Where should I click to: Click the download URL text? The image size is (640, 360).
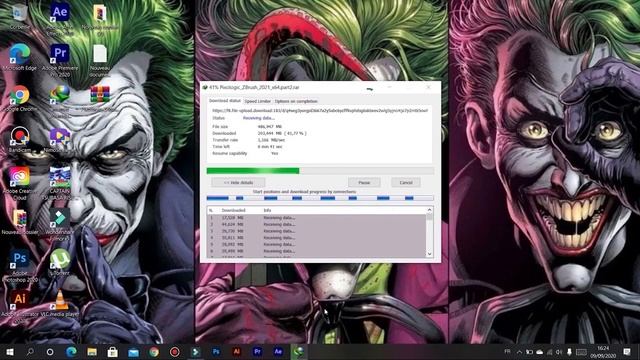tap(320, 111)
